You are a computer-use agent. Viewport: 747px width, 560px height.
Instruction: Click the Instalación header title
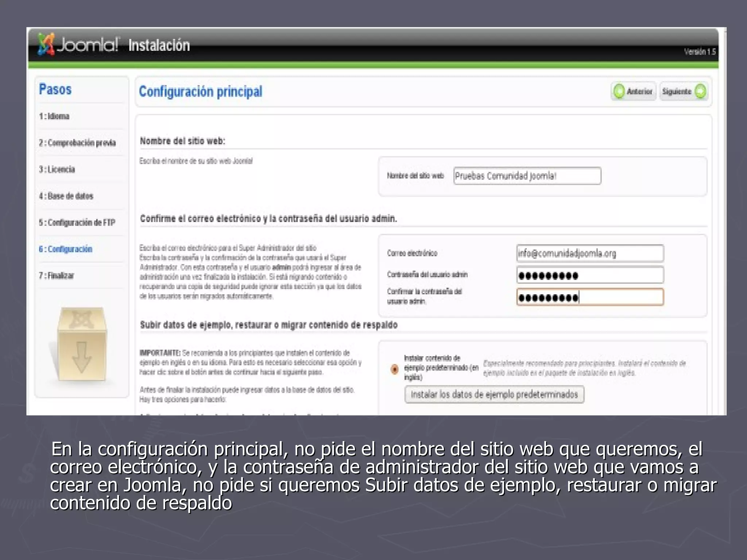159,46
